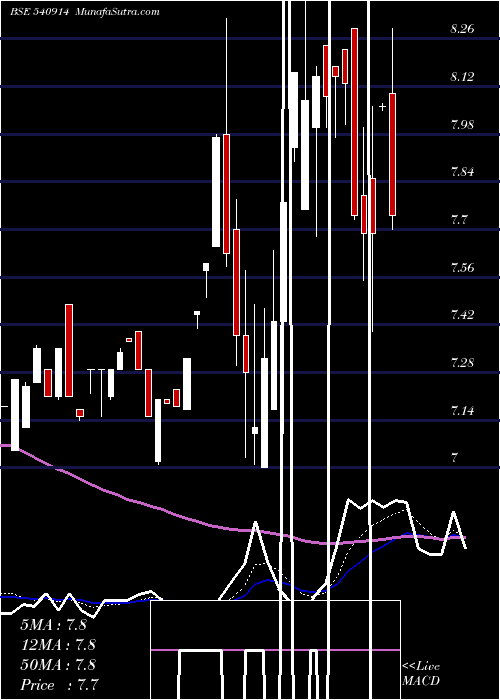Click the 7.56 price axis label
Viewport: 500px width, 700px height.
click(x=462, y=267)
